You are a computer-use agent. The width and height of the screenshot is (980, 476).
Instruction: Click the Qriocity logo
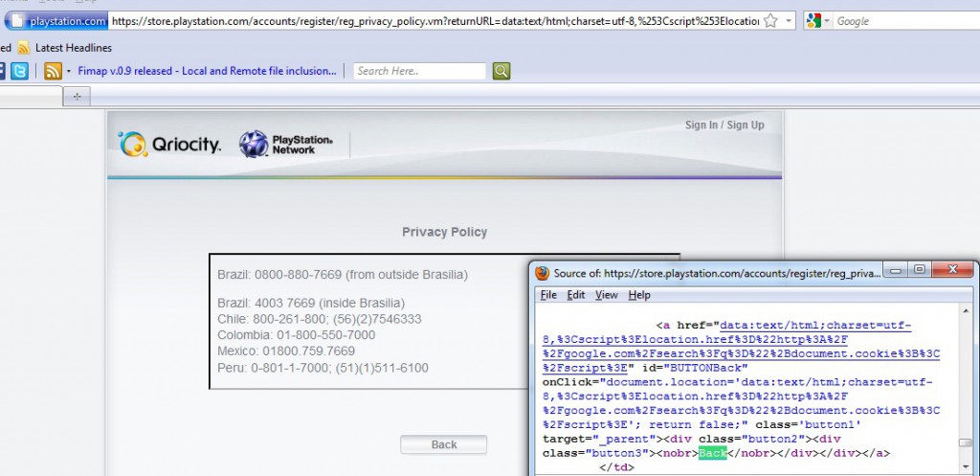(169, 145)
